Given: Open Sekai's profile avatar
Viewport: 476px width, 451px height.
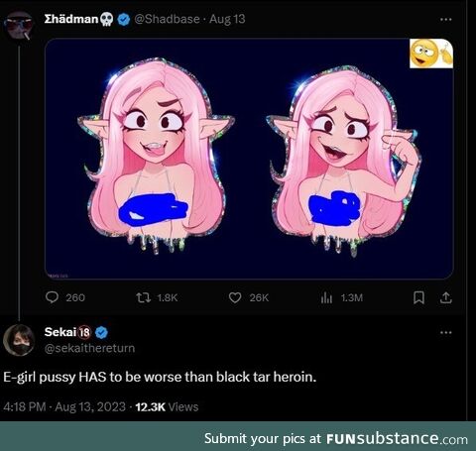Looking at the screenshot, I should (19, 340).
